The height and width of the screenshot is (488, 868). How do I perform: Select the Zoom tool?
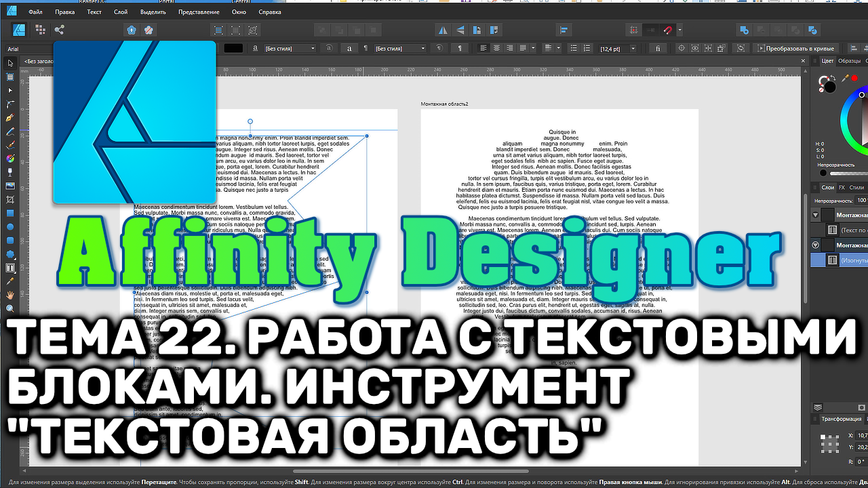coord(10,308)
